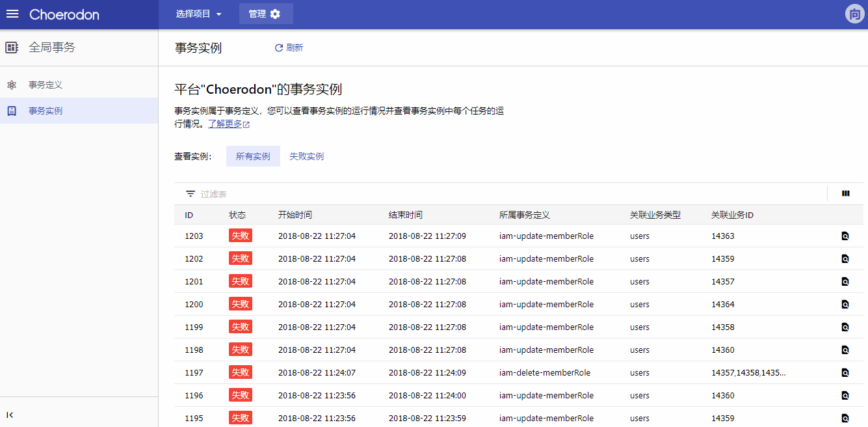This screenshot has height=427, width=868.
Task: Switch to the 失败实例 tab
Action: tap(306, 156)
